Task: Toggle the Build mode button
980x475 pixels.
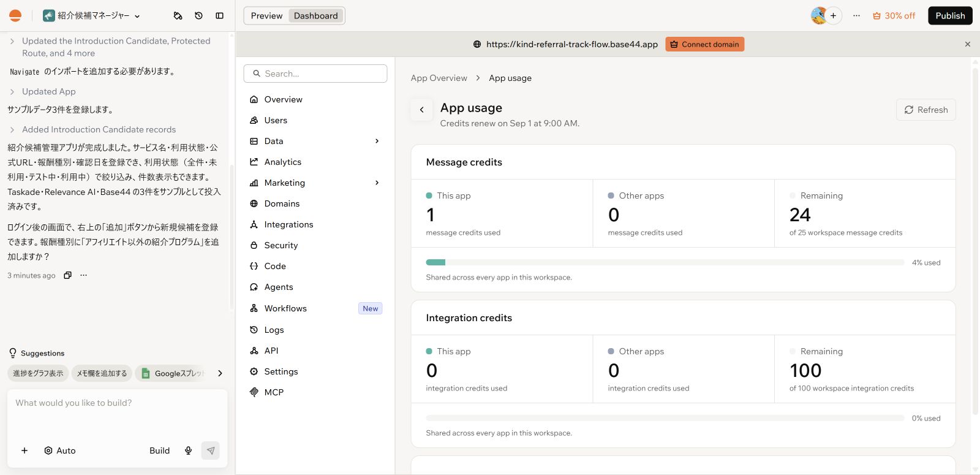Action: 159,450
